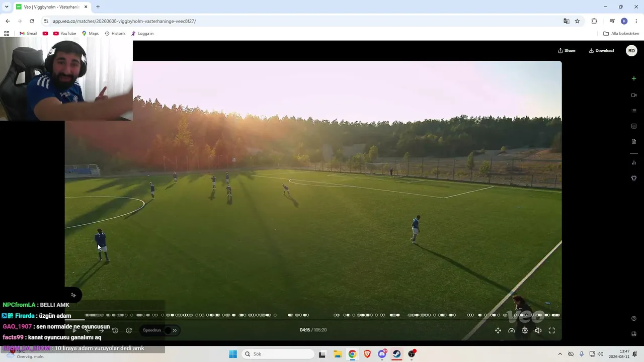Click the round drawing tool button over video

73,295
